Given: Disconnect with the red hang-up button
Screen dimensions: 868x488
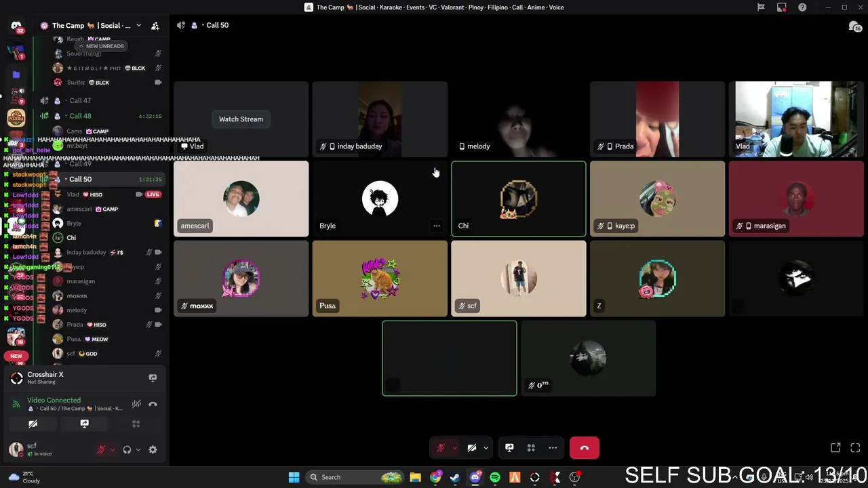Looking at the screenshot, I should tap(585, 448).
